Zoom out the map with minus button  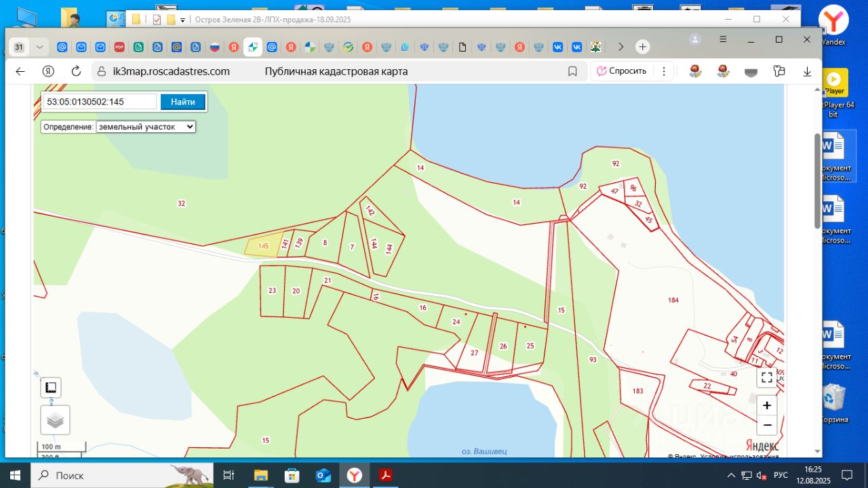click(766, 425)
